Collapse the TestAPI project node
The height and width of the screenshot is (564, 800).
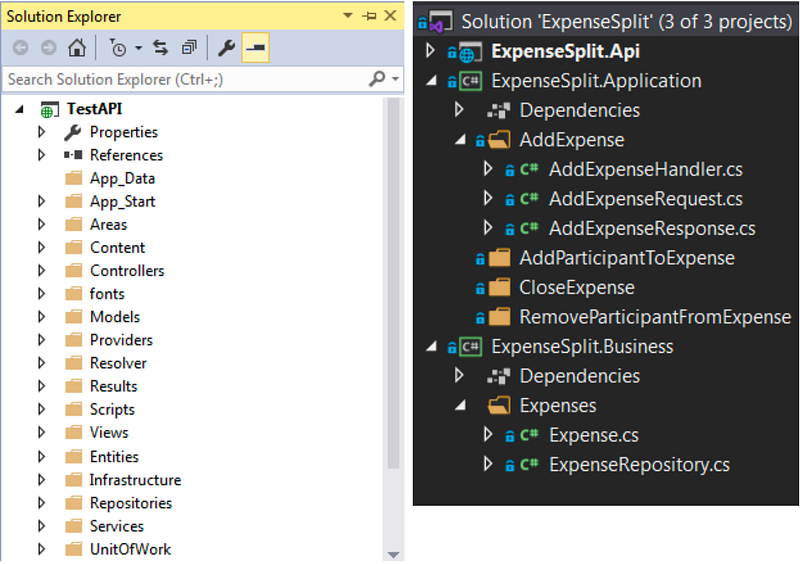[x=20, y=109]
